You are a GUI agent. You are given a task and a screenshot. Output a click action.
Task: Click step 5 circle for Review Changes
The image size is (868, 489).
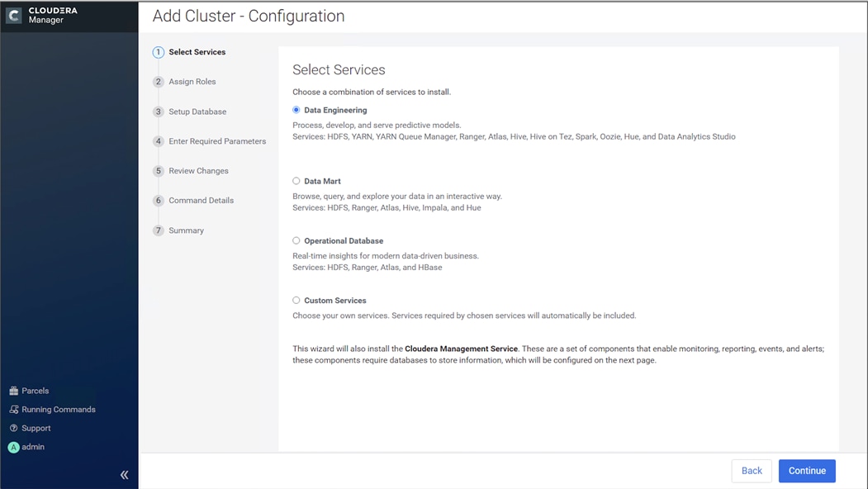click(x=159, y=170)
